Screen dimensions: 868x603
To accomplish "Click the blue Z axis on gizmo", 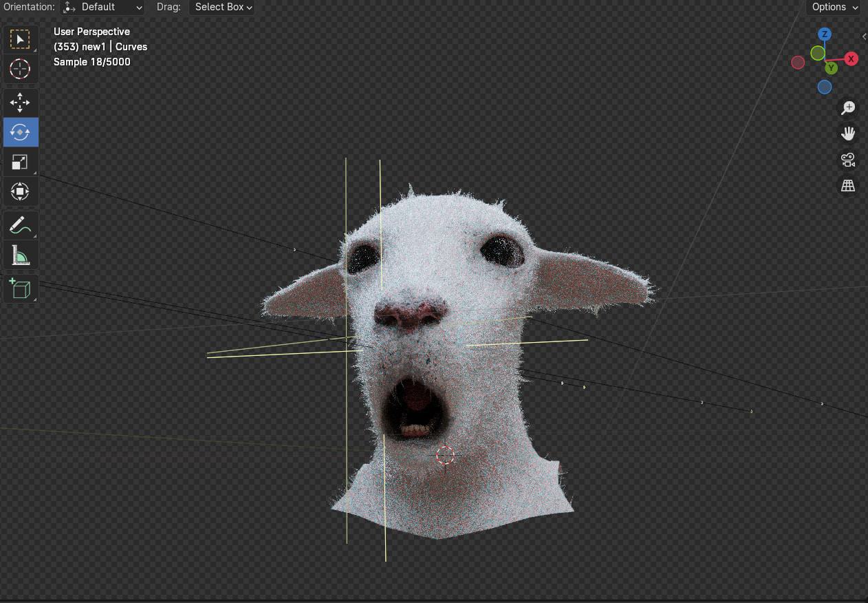I will click(x=824, y=34).
